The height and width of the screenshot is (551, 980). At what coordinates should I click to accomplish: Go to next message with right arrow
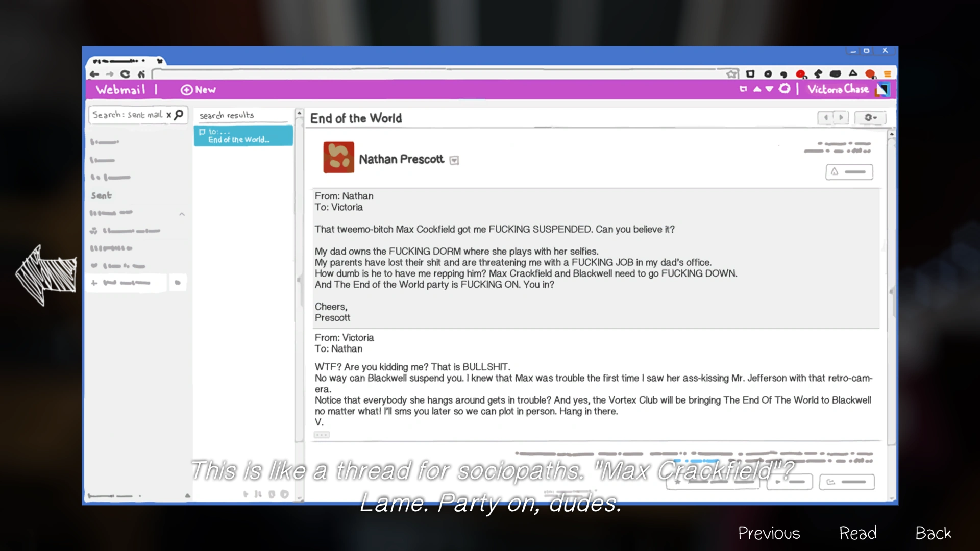[x=841, y=118]
